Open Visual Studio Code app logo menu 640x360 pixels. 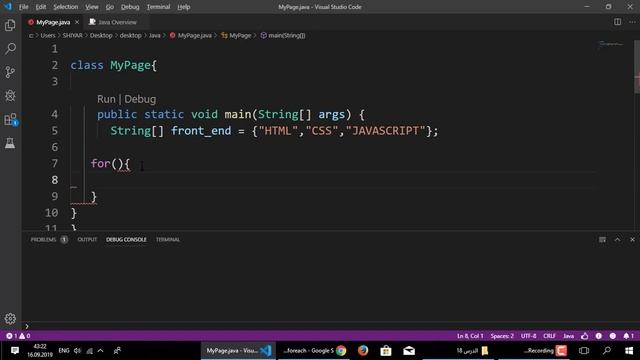[x=8, y=7]
